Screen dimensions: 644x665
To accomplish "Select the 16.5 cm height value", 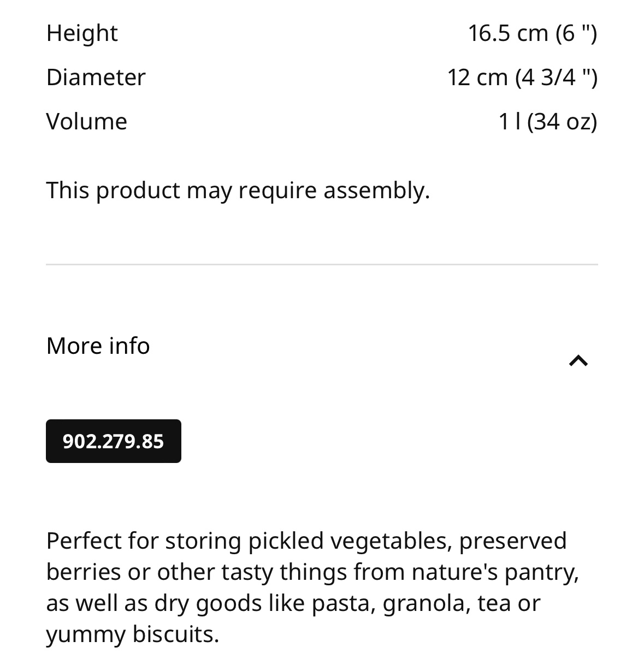I will [533, 33].
